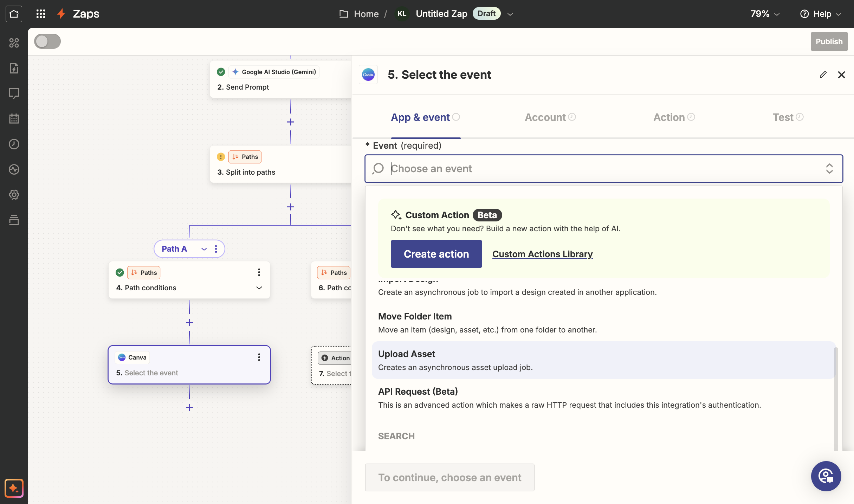Click the Choose an event search field

click(x=603, y=169)
